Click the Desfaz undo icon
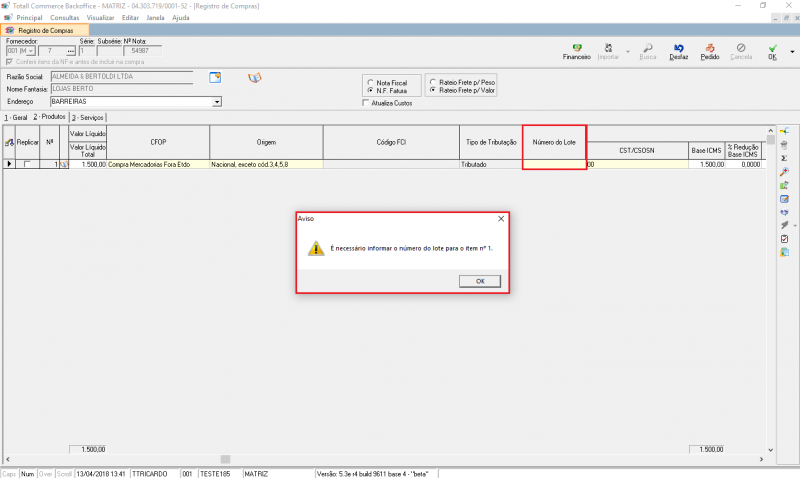Image resolution: width=800 pixels, height=478 pixels. [679, 48]
